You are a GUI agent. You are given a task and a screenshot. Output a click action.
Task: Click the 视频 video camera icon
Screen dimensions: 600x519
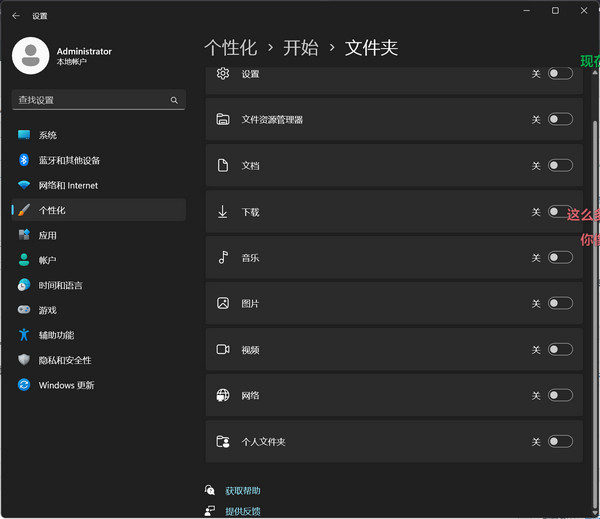pyautogui.click(x=223, y=349)
